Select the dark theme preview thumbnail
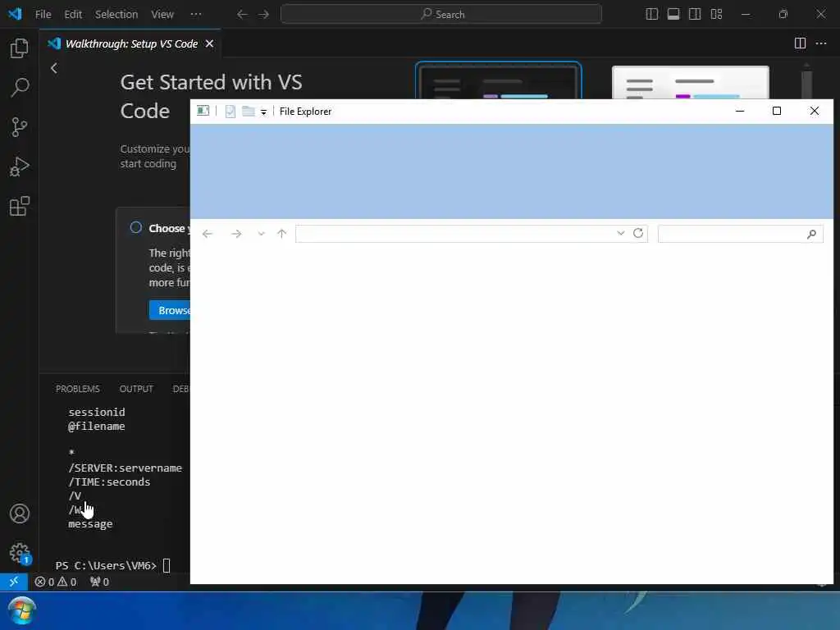The width and height of the screenshot is (840, 630). [x=498, y=80]
